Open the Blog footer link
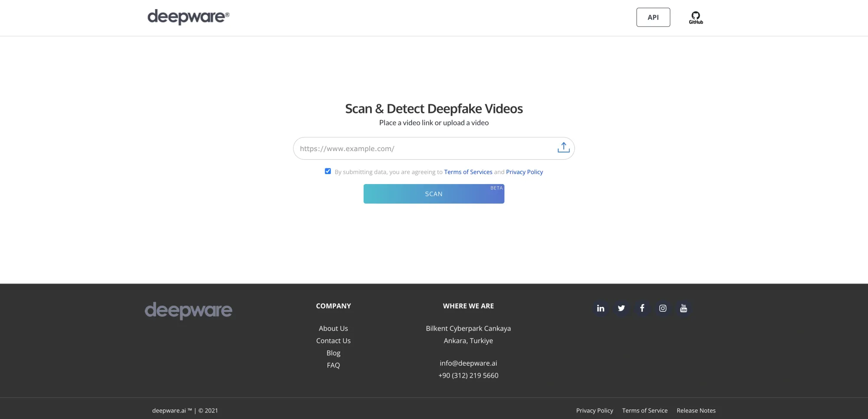 tap(333, 353)
